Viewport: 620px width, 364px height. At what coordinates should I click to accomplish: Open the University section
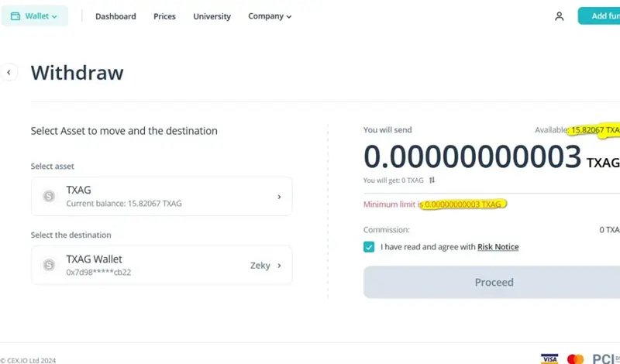212,16
